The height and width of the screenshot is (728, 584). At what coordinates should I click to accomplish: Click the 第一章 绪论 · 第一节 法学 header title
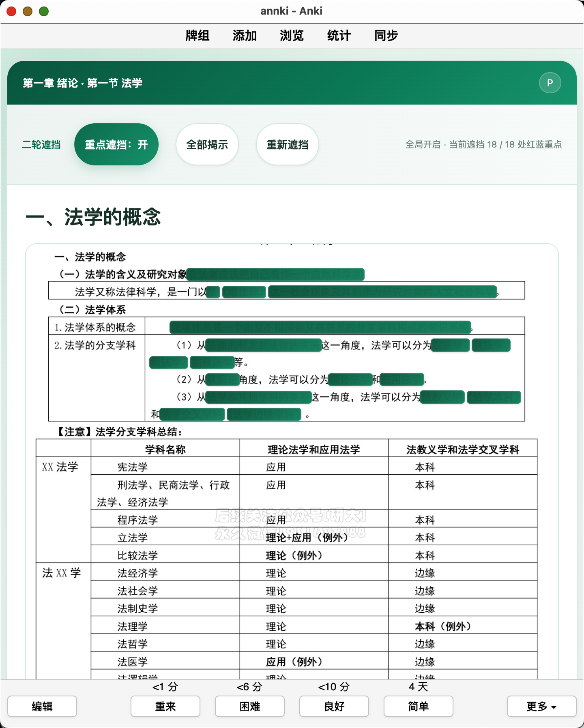tap(82, 83)
